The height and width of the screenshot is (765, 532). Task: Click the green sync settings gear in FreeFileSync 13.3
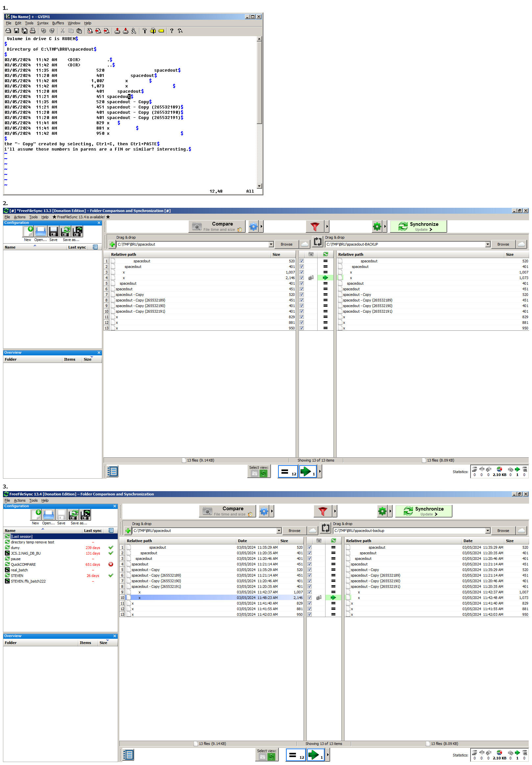click(377, 227)
